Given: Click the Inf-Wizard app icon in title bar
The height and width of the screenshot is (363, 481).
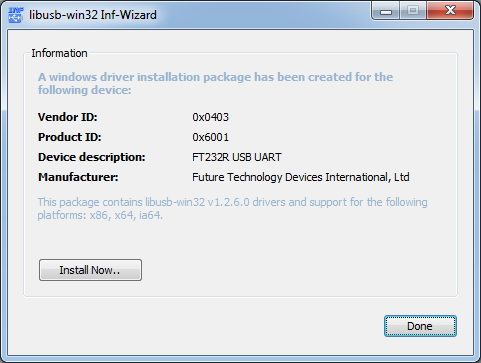Looking at the screenshot, I should [x=16, y=15].
